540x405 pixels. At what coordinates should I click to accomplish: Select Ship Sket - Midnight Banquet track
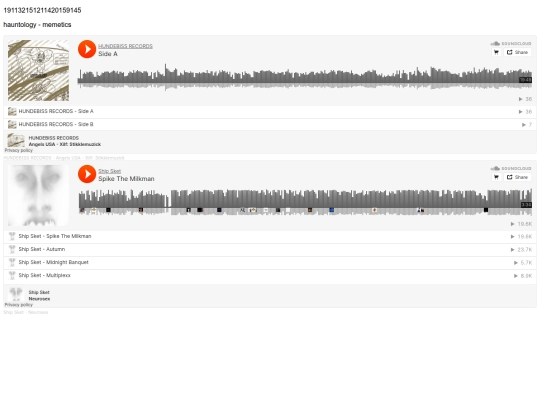pos(270,262)
